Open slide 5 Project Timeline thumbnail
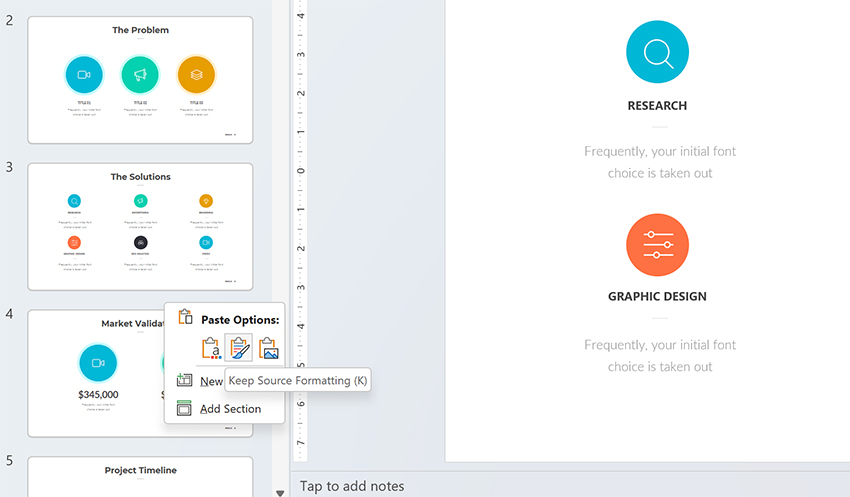 coord(140,477)
